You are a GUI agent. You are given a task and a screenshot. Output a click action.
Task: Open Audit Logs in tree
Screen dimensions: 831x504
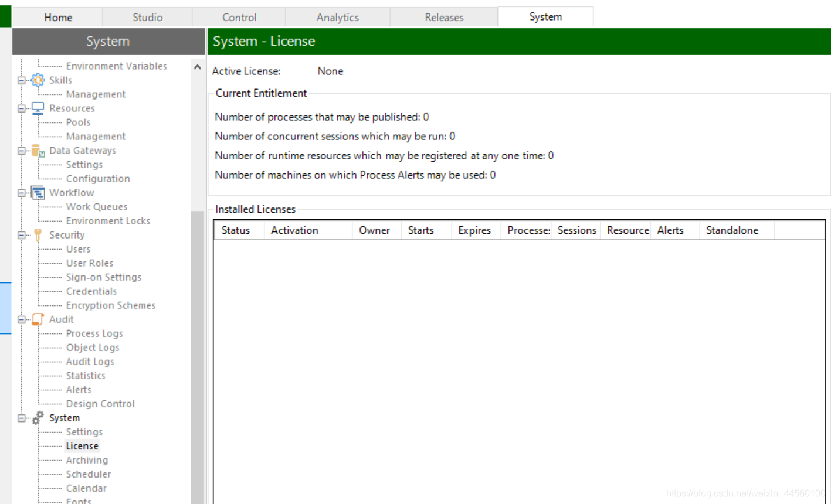tap(90, 362)
